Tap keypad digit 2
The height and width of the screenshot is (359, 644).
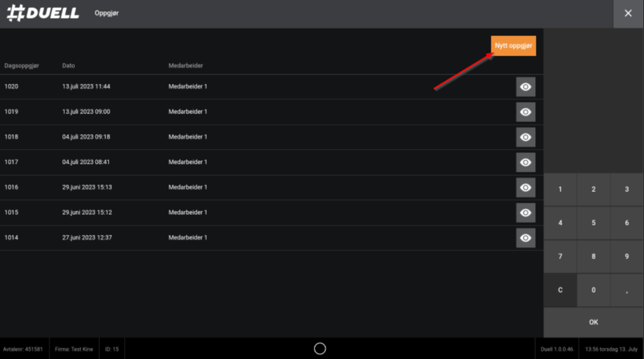593,189
